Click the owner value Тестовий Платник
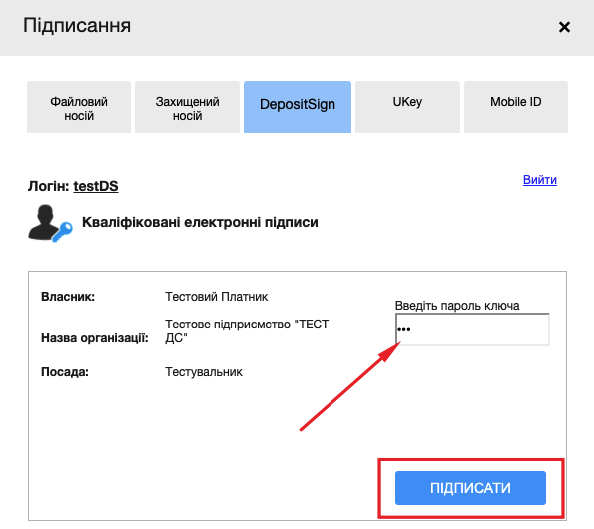 click(217, 297)
